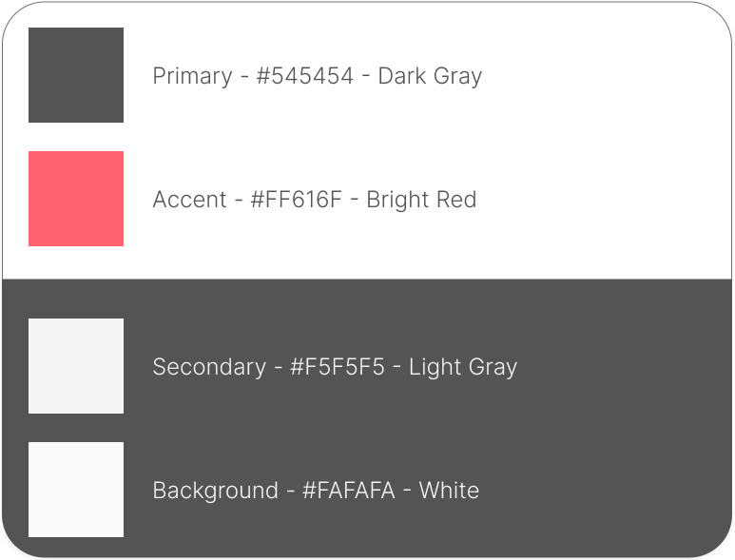Click the word Secondary in the label

tap(209, 367)
